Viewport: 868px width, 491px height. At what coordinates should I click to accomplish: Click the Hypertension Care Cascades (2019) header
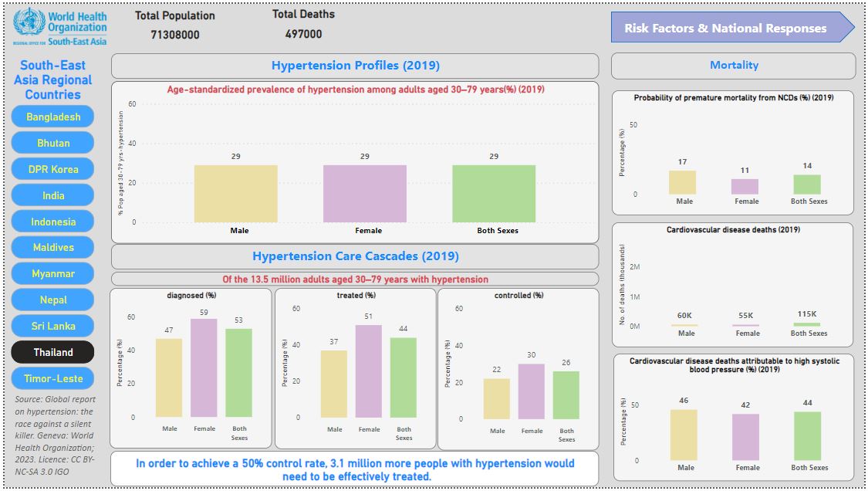coord(355,256)
